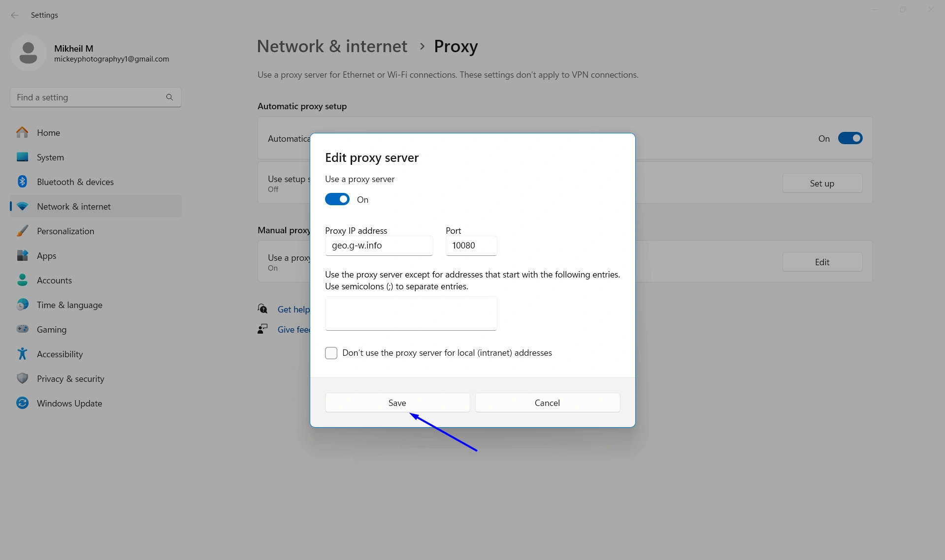This screenshot has height=560, width=945.
Task: Click the Privacy & security shield icon
Action: (23, 378)
